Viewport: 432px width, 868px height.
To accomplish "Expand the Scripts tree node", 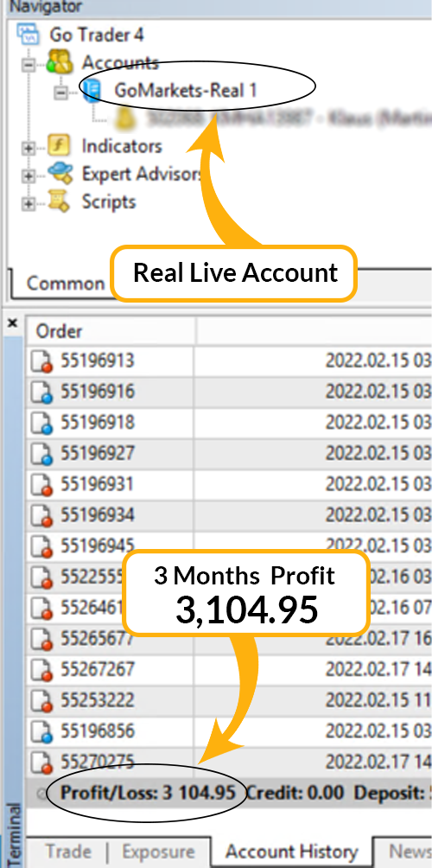I will click(28, 204).
